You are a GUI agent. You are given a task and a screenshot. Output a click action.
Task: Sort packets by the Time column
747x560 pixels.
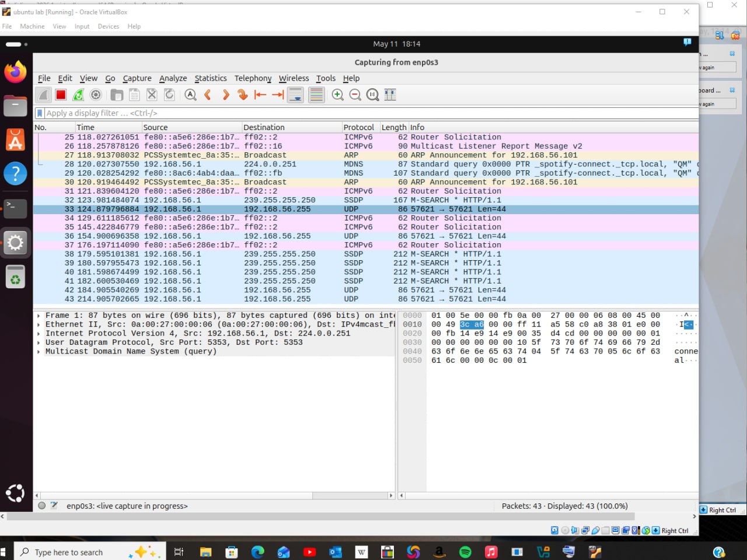tap(109, 127)
